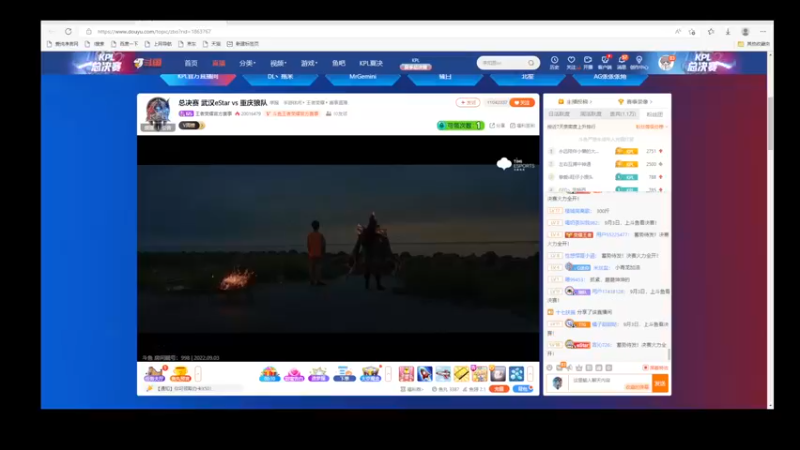
Task: Open the 赛事录像 link in sidebar
Action: [x=635, y=102]
